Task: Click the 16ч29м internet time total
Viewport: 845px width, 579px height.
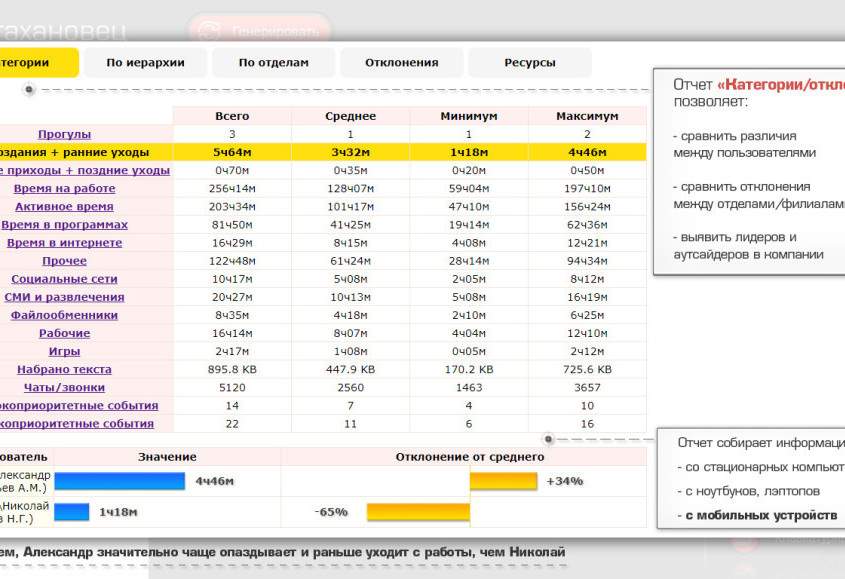Action: click(x=232, y=243)
